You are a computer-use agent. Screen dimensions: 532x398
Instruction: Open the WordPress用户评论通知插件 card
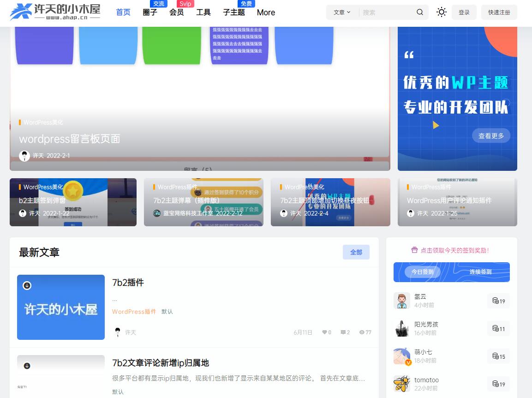tap(457, 202)
